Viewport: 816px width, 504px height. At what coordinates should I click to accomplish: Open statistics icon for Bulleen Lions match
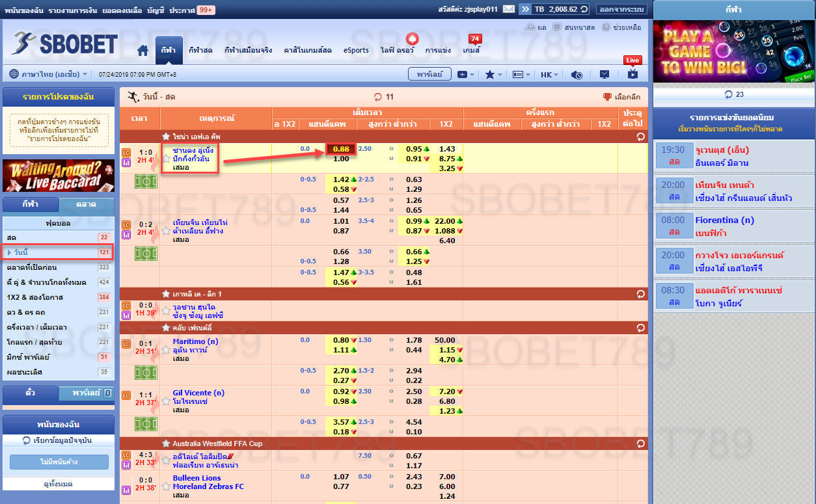pyautogui.click(x=126, y=490)
